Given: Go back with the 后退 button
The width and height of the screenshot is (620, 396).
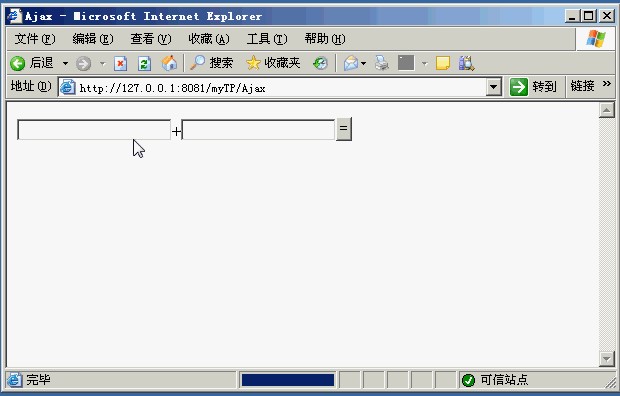Looking at the screenshot, I should [32, 63].
